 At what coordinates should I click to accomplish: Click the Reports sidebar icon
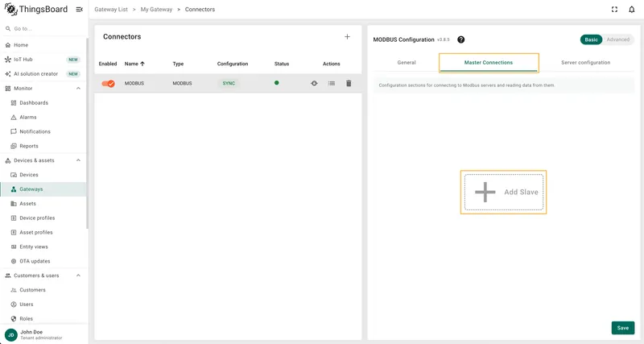(x=14, y=146)
